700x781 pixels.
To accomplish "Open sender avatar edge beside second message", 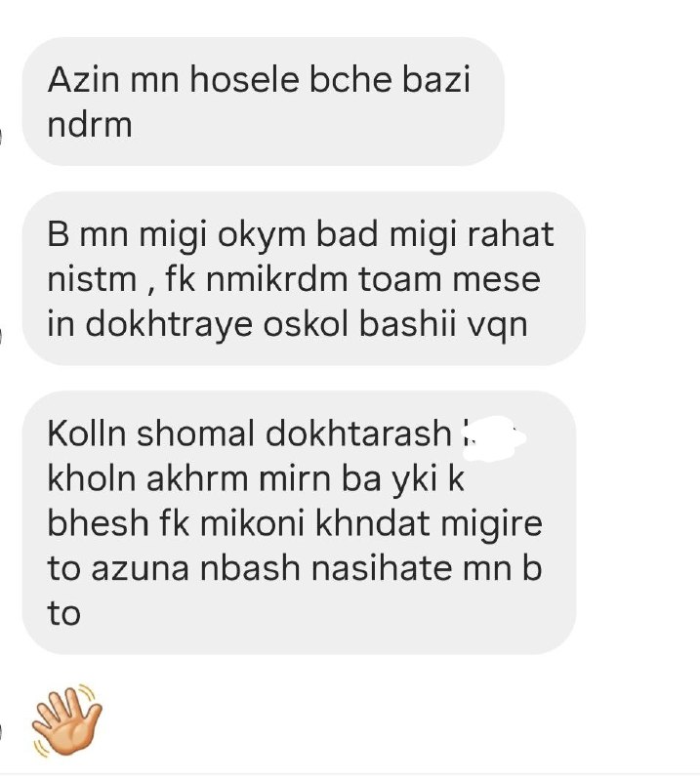I will tap(2, 335).
